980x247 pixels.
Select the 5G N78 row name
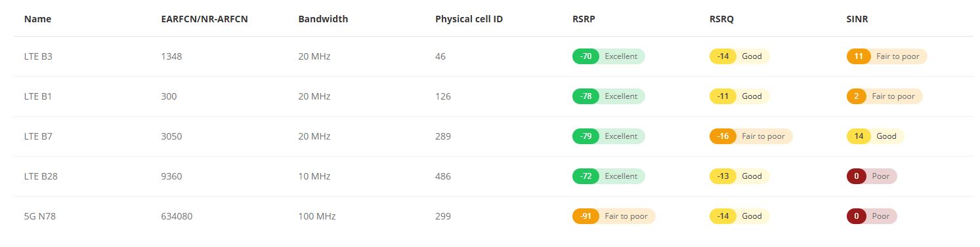pos(40,216)
